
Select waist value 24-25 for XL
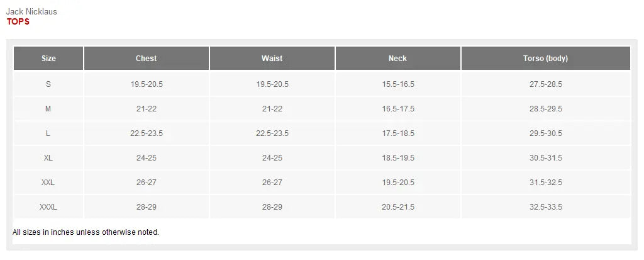tap(272, 158)
